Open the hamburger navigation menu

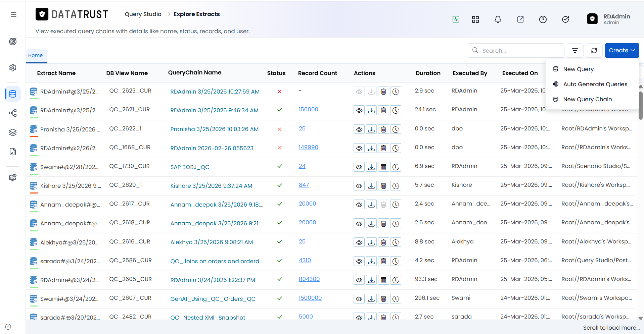coord(13,15)
